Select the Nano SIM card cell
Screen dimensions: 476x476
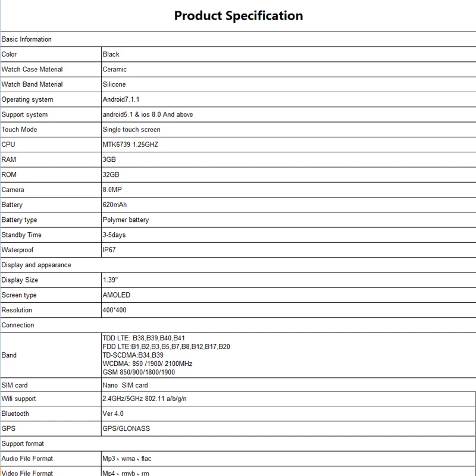[x=289, y=385]
